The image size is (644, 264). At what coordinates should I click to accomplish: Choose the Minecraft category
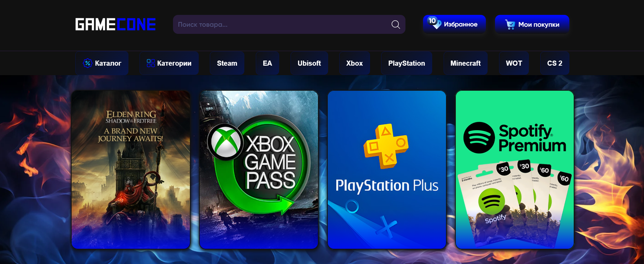[465, 63]
